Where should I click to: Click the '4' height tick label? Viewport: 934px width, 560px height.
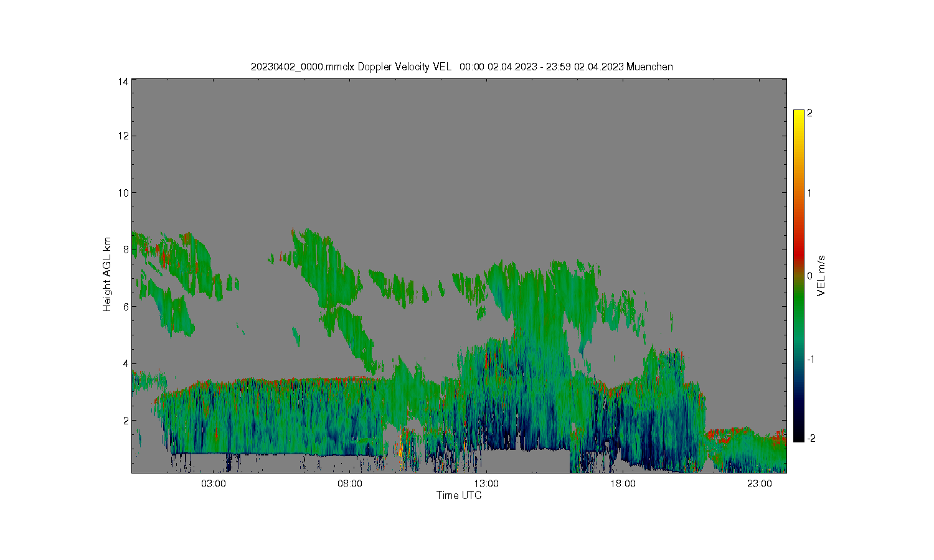point(126,364)
